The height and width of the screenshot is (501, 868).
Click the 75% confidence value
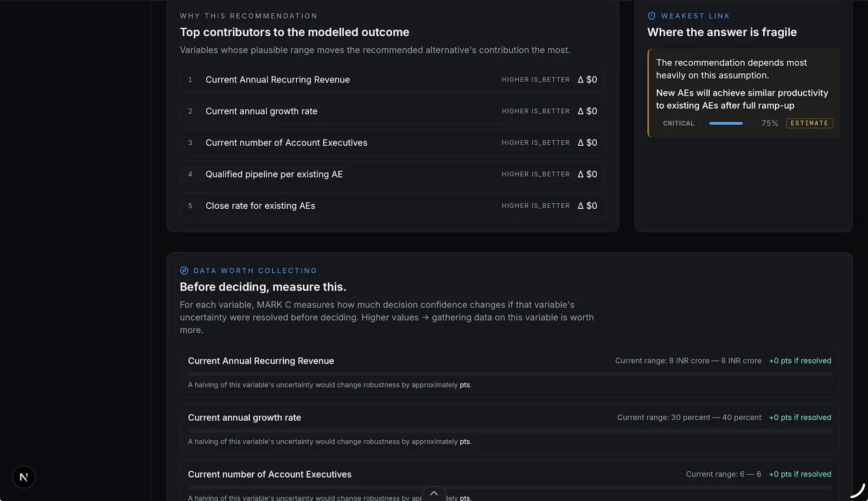click(x=770, y=124)
